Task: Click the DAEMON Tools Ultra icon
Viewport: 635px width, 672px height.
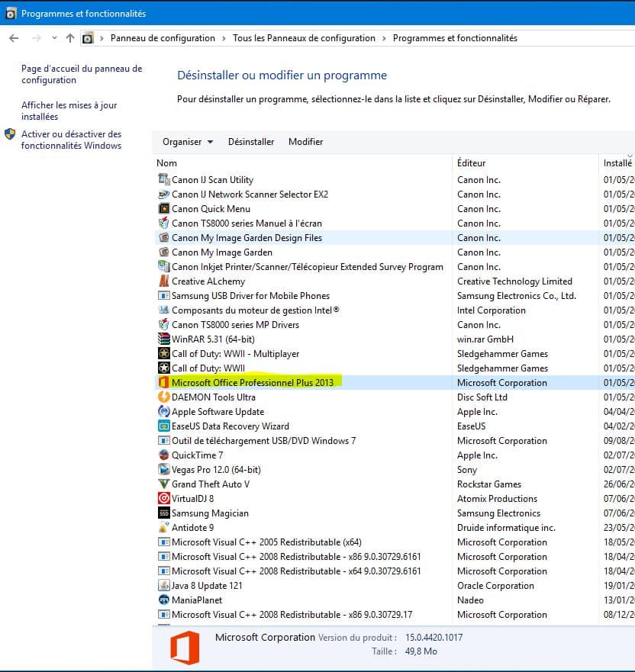Action: click(x=164, y=397)
